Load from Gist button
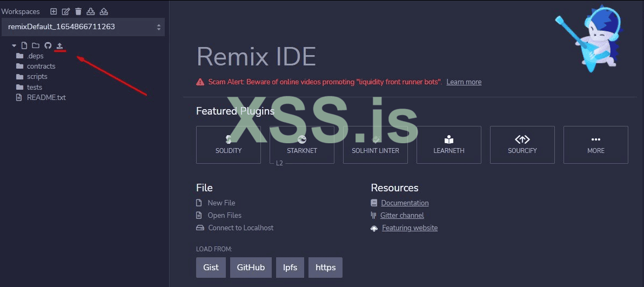The height and width of the screenshot is (287, 644). click(x=211, y=267)
